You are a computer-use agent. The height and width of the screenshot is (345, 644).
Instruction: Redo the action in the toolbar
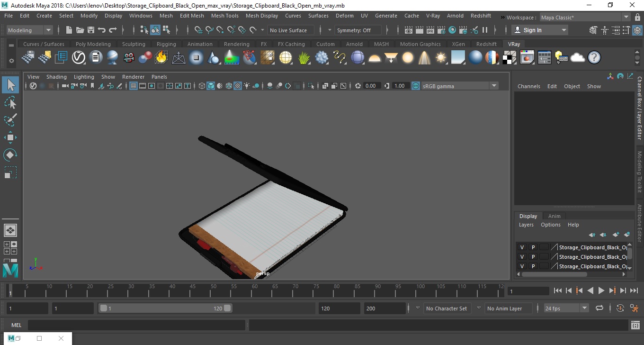[x=113, y=30]
